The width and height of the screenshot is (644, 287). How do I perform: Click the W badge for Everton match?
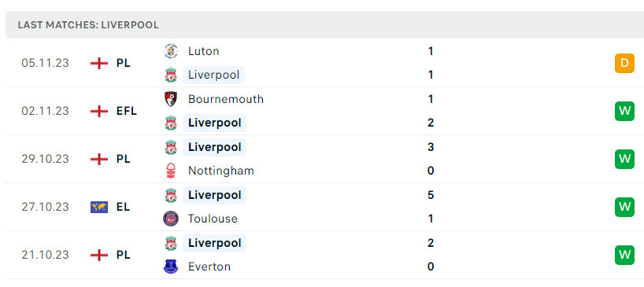click(x=624, y=255)
